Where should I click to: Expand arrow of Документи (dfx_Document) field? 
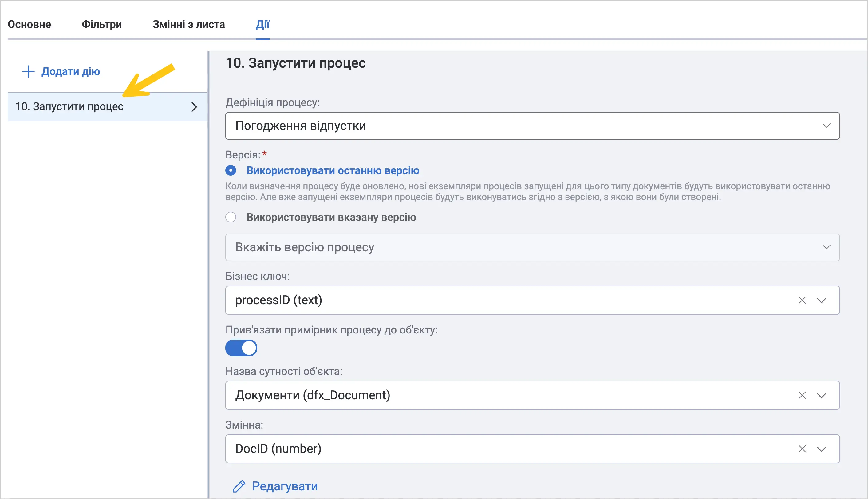click(x=821, y=396)
